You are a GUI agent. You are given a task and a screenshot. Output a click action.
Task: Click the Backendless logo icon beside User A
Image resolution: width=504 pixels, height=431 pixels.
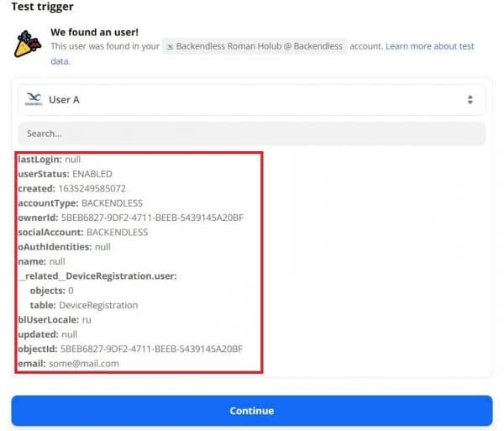point(34,99)
